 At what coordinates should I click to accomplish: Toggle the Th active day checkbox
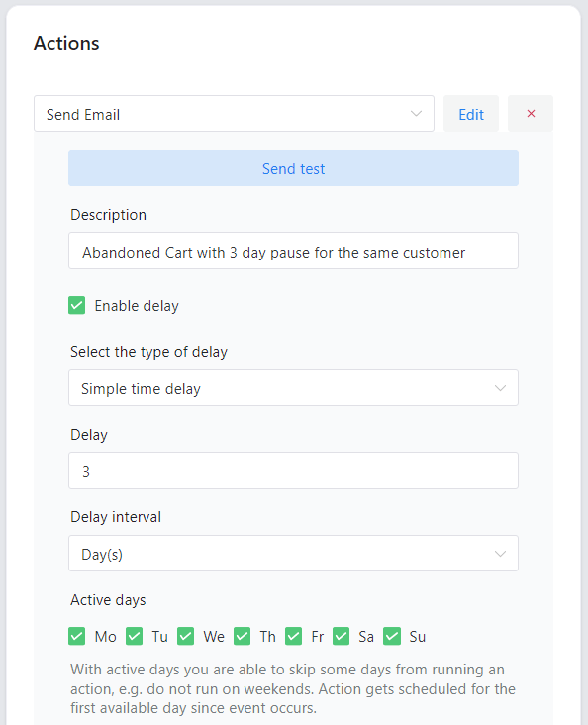point(242,636)
